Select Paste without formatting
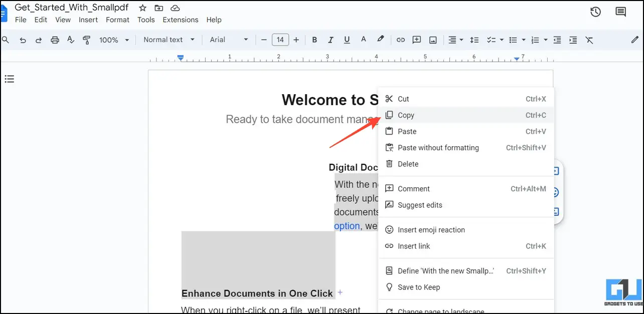 click(x=466, y=148)
